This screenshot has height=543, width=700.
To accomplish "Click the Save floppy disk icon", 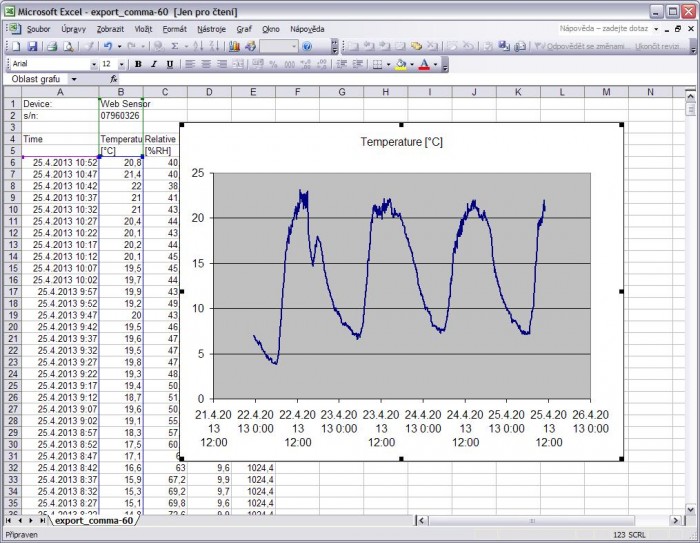I will [x=32, y=46].
